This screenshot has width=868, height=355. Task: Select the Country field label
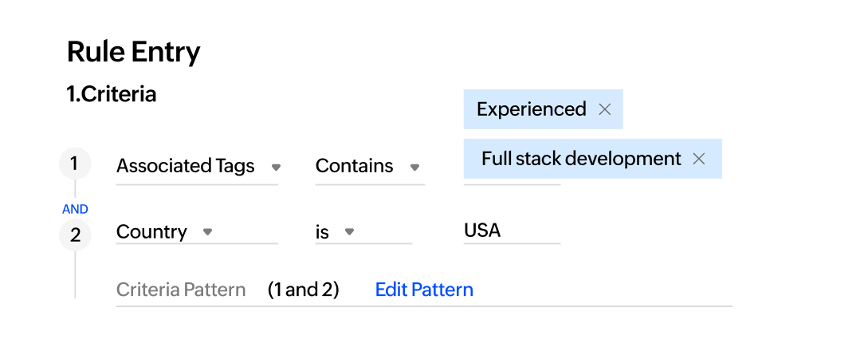click(x=151, y=232)
